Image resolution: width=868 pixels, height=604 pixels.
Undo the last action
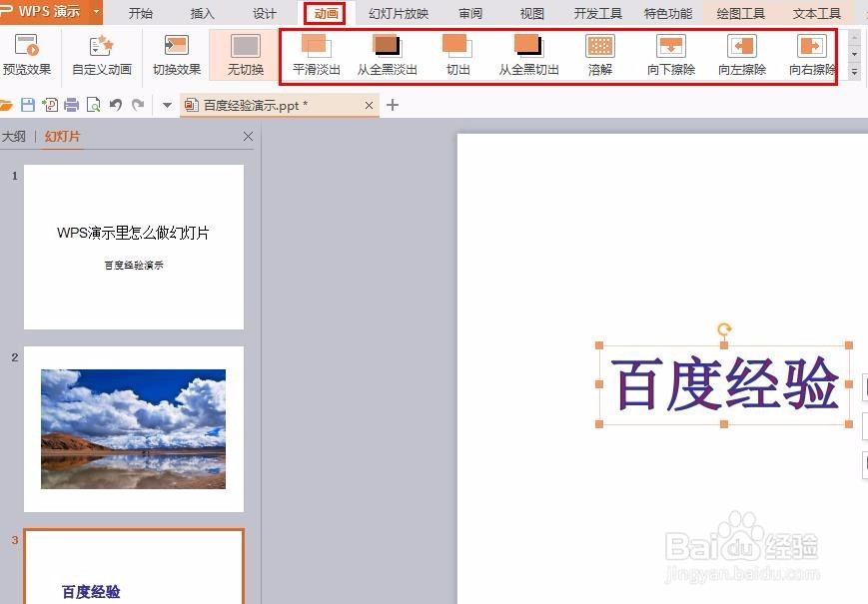pyautogui.click(x=115, y=105)
